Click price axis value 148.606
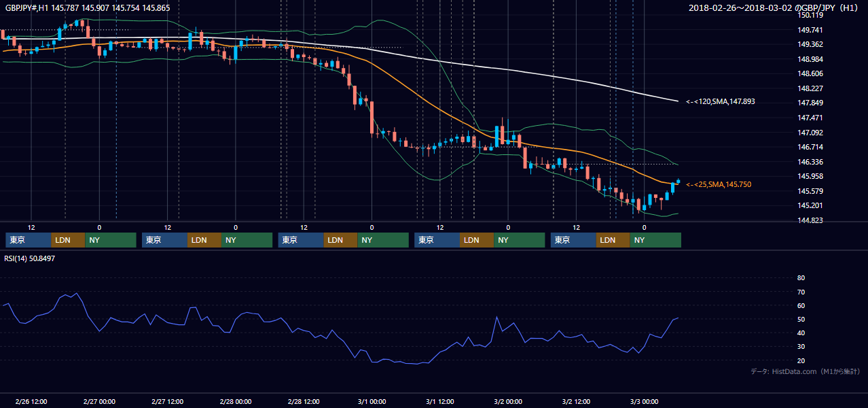 coord(810,73)
